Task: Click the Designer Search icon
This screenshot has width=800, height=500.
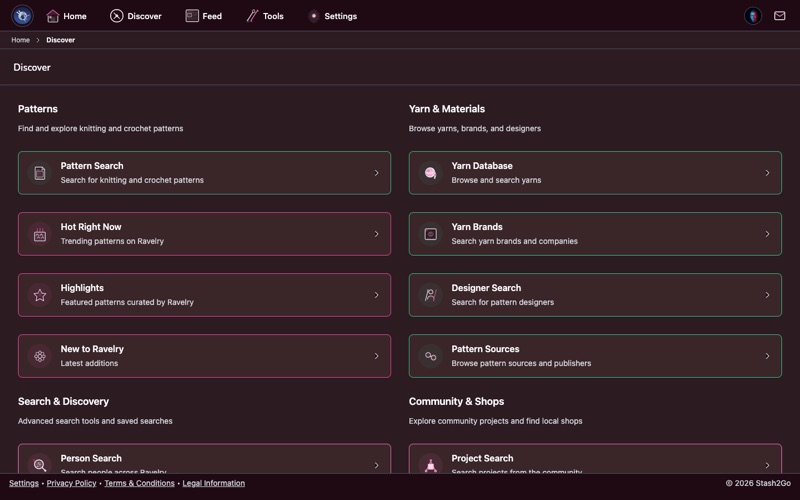Action: [431, 295]
